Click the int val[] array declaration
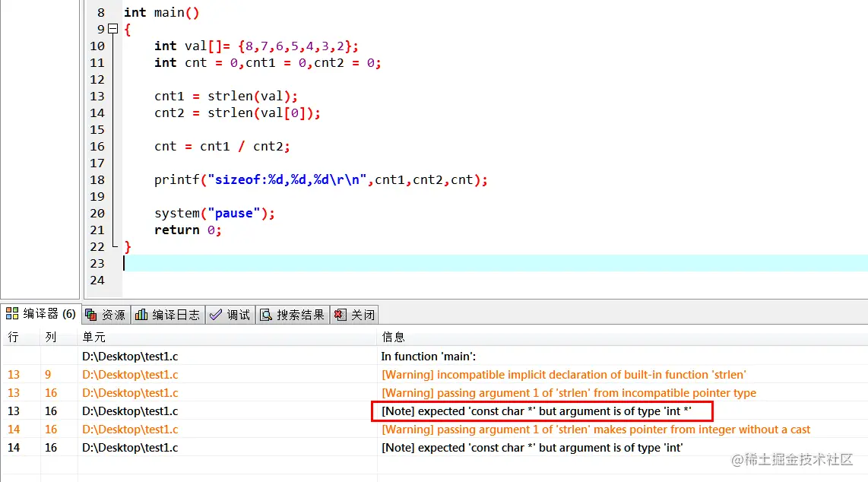 [x=256, y=46]
